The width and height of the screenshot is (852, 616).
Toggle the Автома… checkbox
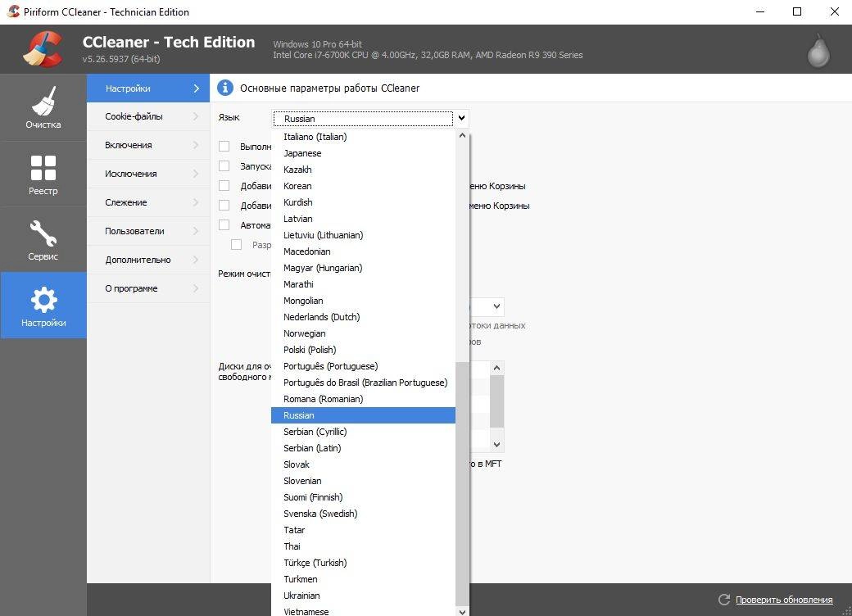click(x=224, y=224)
